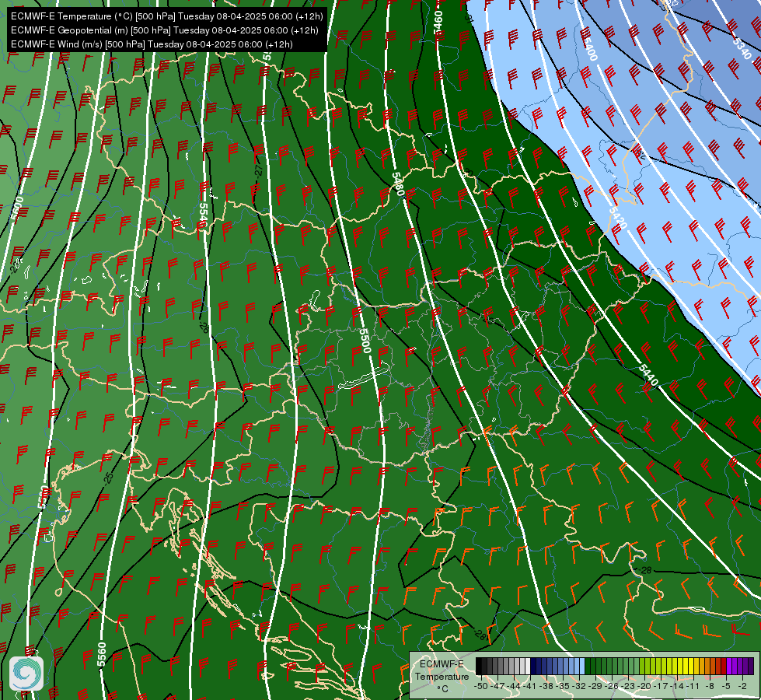Click the -41 legend tick label
The height and width of the screenshot is (700, 761).
[530, 686]
